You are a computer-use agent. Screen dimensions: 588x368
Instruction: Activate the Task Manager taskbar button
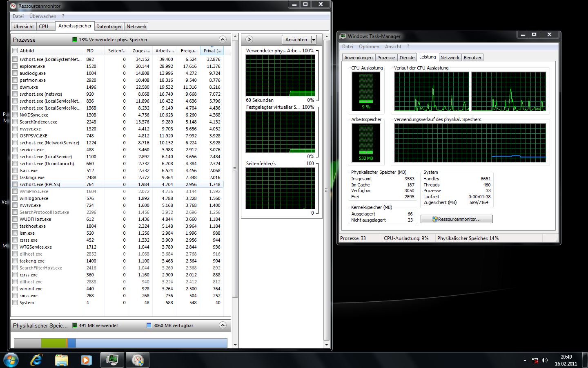click(x=112, y=360)
